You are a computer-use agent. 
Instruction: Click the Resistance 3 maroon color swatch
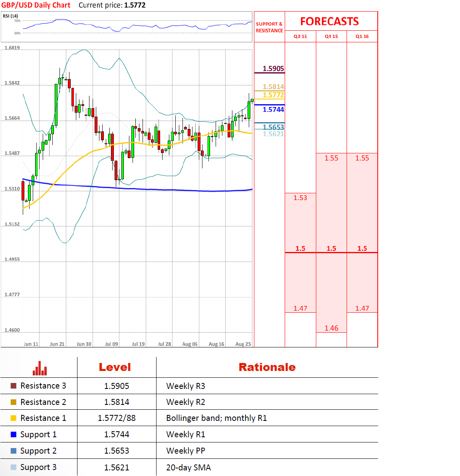tap(13, 386)
